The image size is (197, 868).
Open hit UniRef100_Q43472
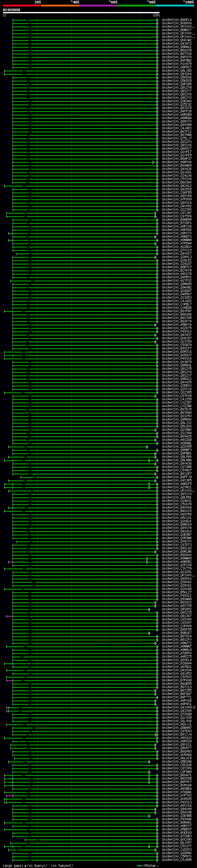click(177, 43)
